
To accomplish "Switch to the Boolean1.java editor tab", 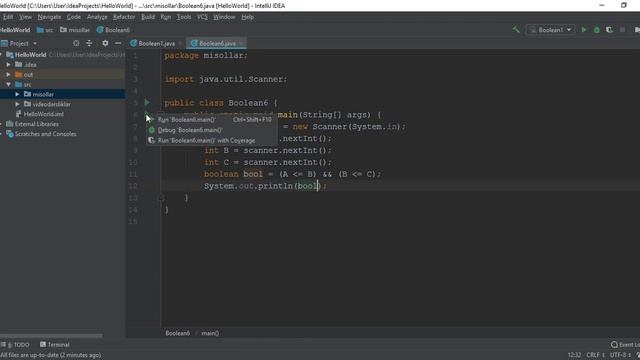I will click(x=156, y=43).
